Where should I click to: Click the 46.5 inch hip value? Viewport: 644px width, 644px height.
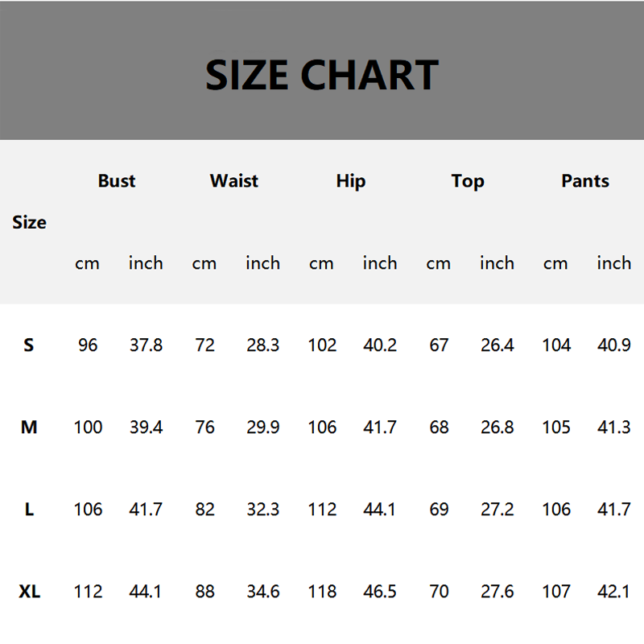380,592
